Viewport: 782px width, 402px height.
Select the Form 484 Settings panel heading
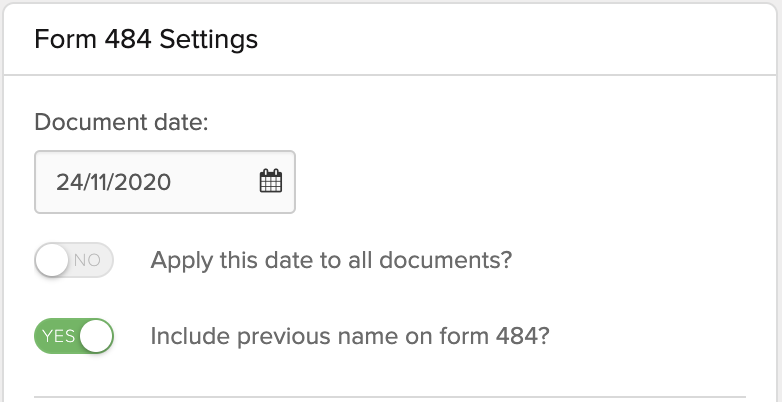(x=146, y=39)
